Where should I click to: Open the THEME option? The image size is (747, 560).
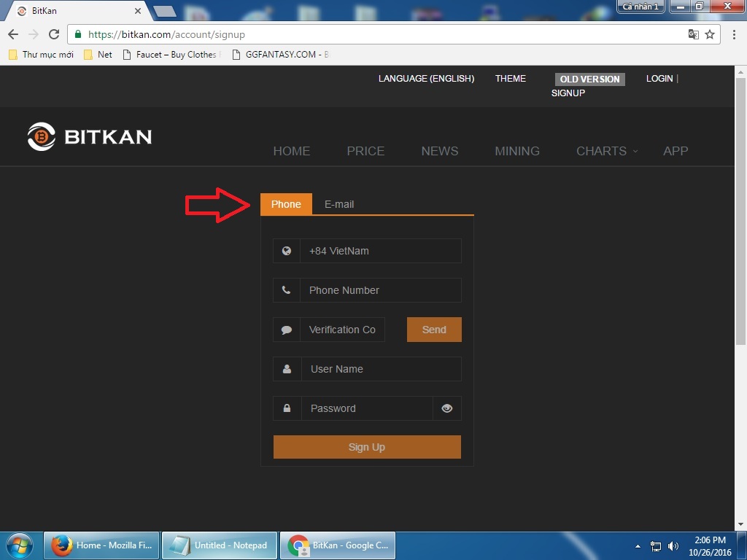510,79
